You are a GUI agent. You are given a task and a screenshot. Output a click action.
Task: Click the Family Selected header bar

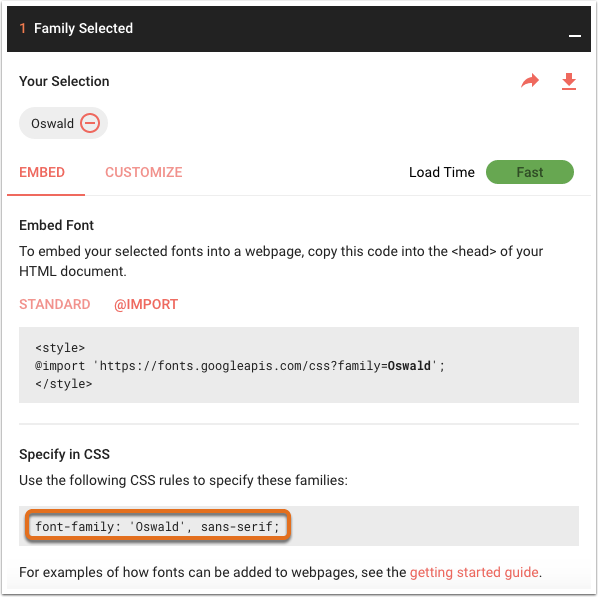pyautogui.click(x=299, y=29)
